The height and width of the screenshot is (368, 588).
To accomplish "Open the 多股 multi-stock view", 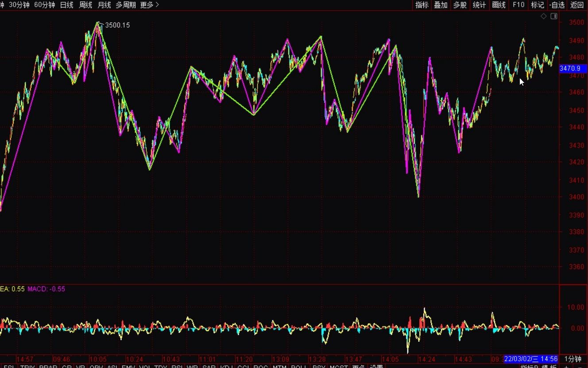I will (460, 5).
